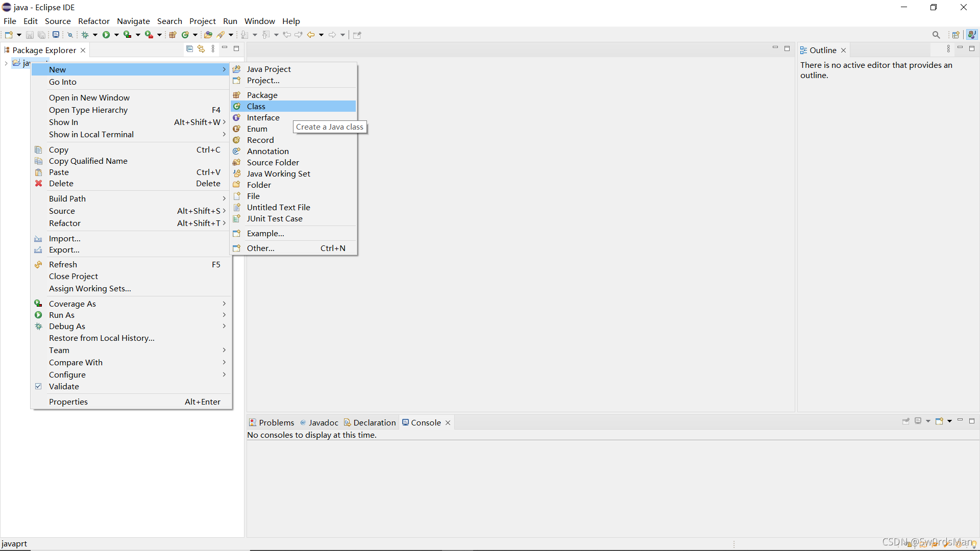Click the New Java Class toolbar icon
Screen dimensions: 980x551
click(x=185, y=35)
